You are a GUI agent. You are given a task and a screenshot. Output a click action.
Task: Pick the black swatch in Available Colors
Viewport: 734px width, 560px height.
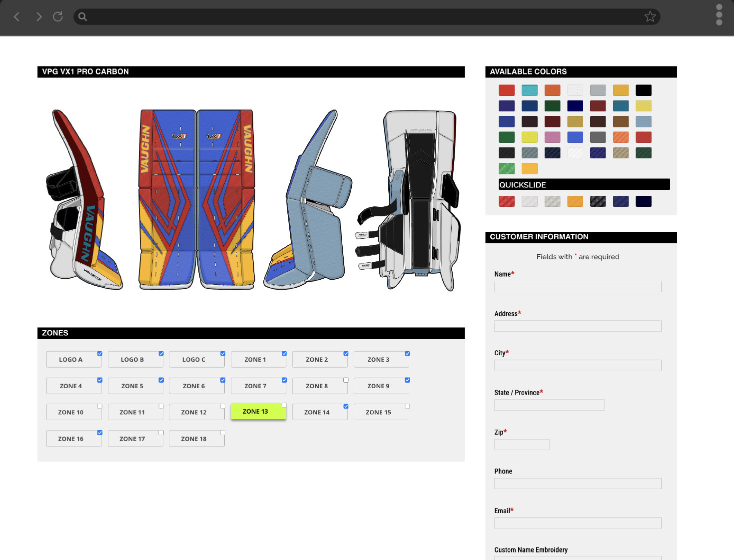pos(644,90)
